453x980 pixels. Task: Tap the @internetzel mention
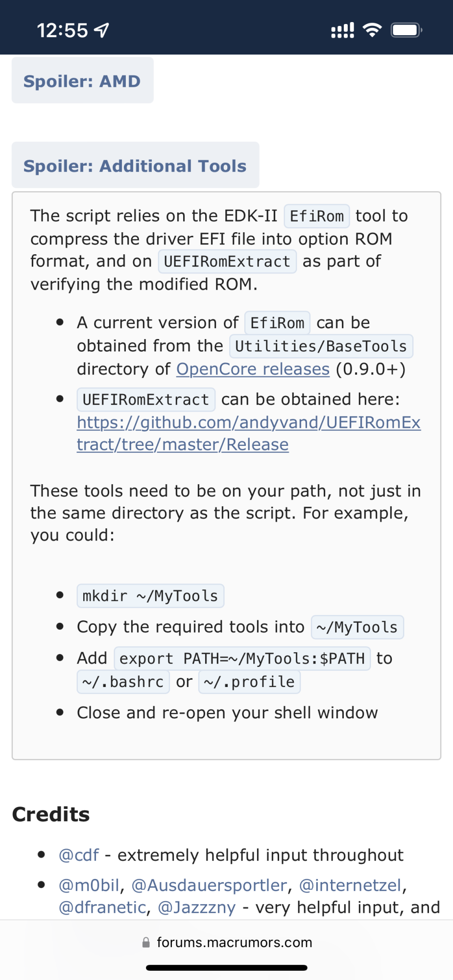click(350, 885)
